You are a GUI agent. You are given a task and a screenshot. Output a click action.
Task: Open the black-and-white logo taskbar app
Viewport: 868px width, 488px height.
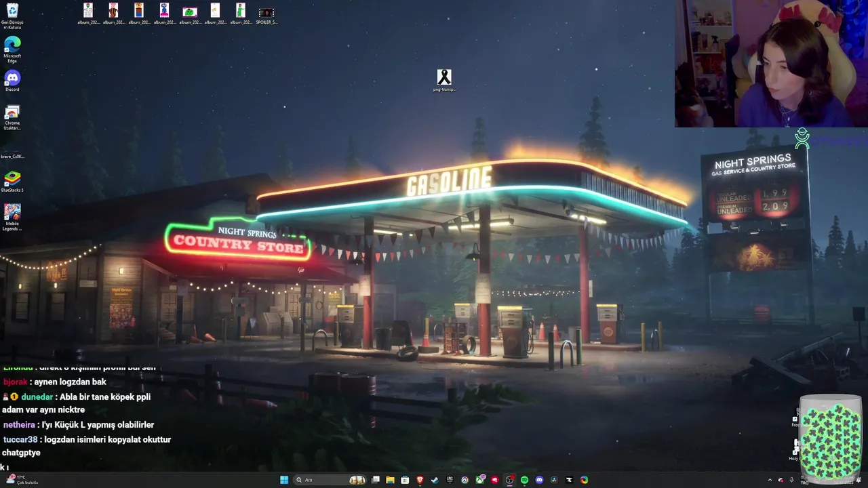pos(569,480)
